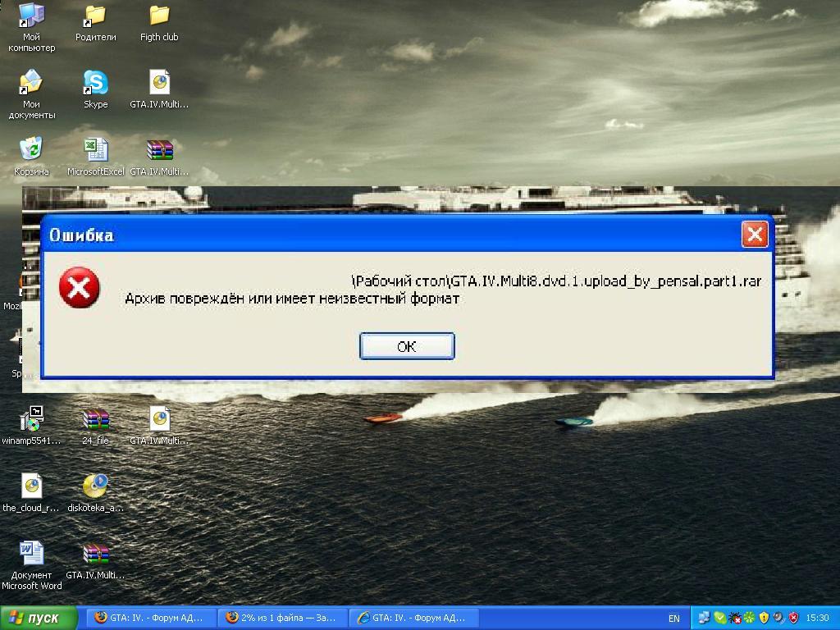
Task: Select the the_cloud_r... media file icon
Action: click(31, 486)
